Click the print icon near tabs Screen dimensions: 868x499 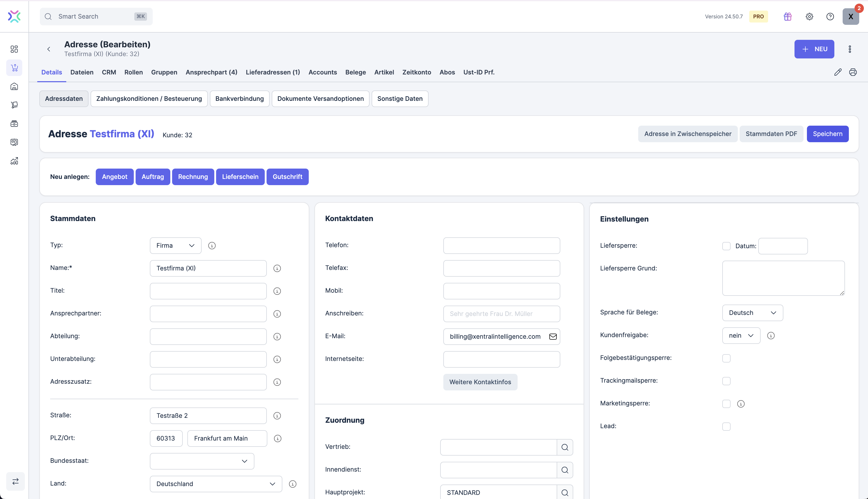coord(852,72)
